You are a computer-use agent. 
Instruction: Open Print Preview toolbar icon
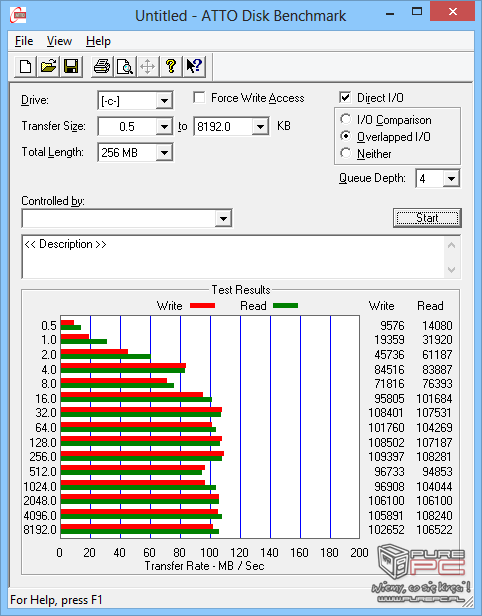point(125,66)
